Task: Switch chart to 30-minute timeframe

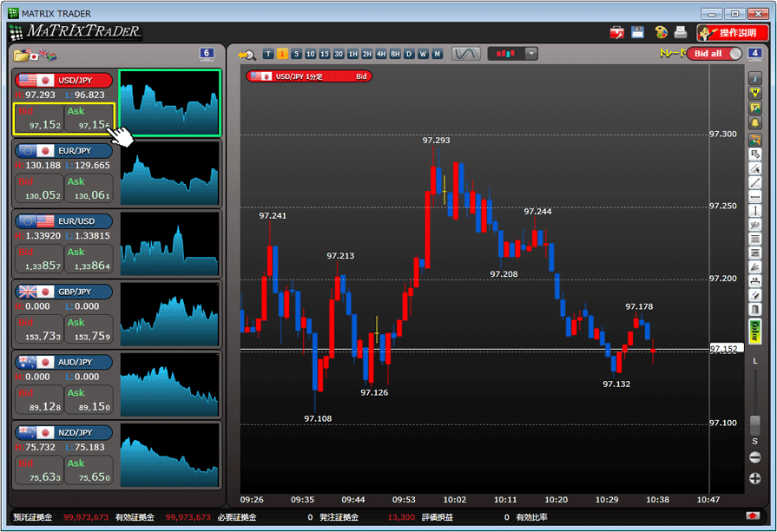Action: click(x=339, y=54)
